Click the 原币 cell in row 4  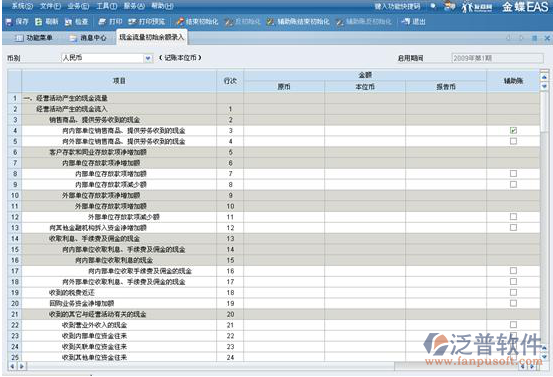(x=284, y=130)
